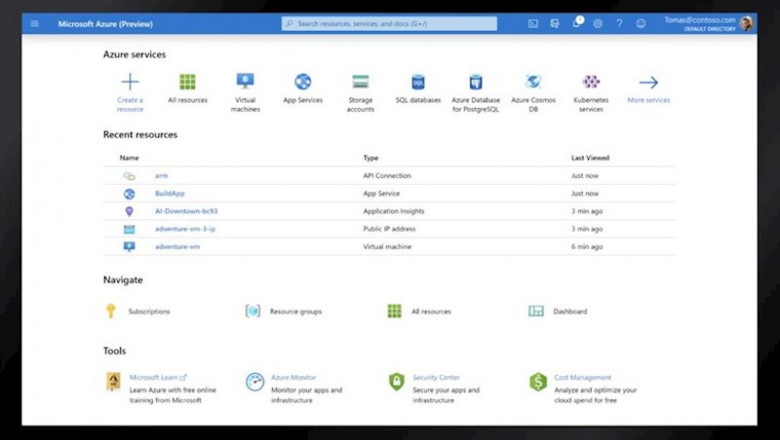Click the adventure-vm-3-ip row icon
Viewport: 780px width, 440px height.
pyautogui.click(x=129, y=229)
